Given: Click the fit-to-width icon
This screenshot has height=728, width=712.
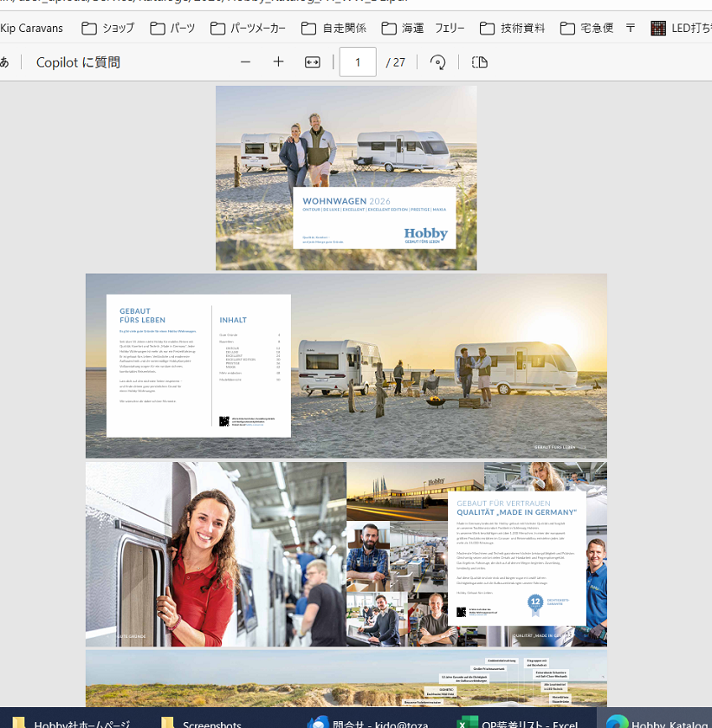Looking at the screenshot, I should tap(313, 62).
